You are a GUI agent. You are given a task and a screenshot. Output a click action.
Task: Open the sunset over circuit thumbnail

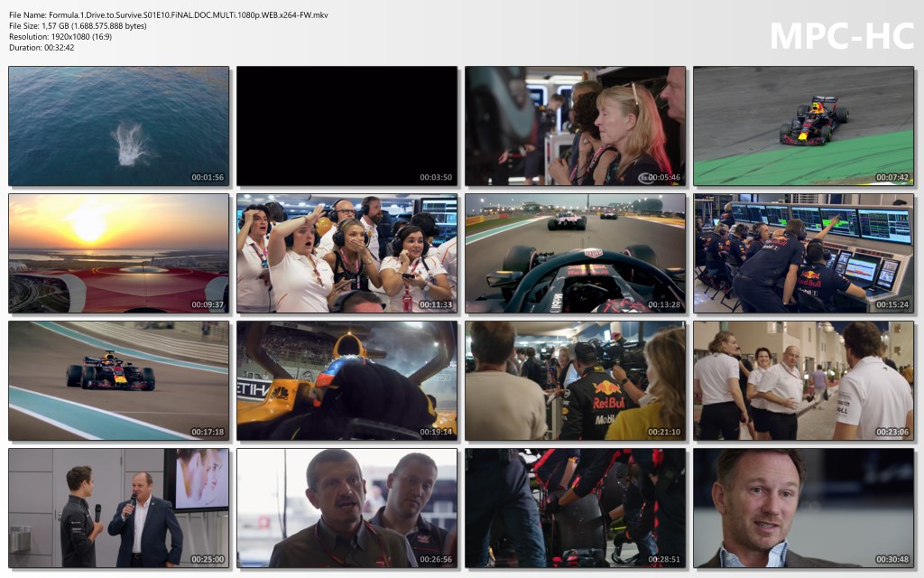coord(119,253)
